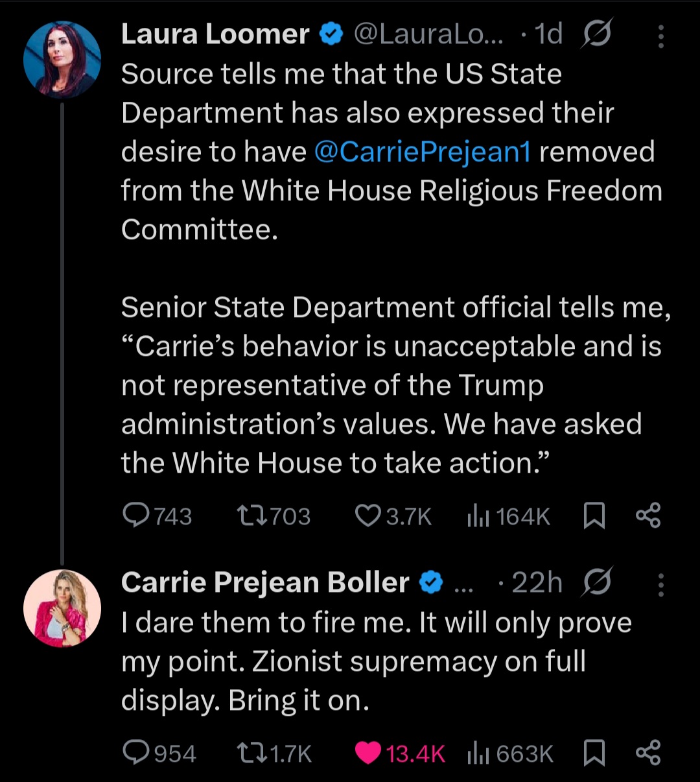
Task: Open more options menu on Carrie's post
Action: pos(660,585)
